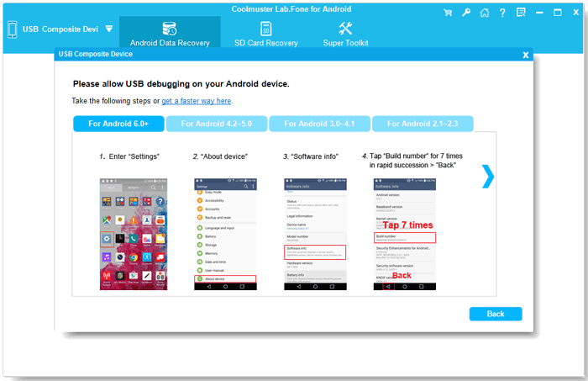Click the Back button
Viewport: 588px width, 381px height.
point(496,314)
